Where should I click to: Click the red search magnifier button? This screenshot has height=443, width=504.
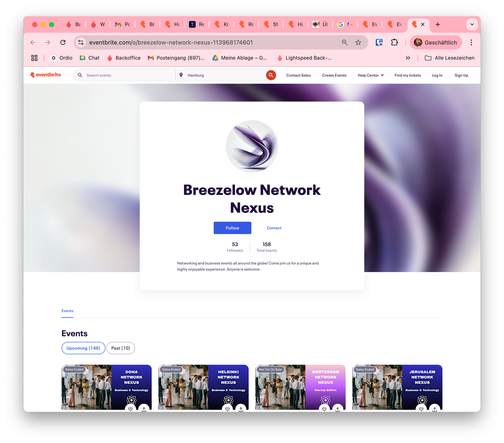tap(271, 75)
